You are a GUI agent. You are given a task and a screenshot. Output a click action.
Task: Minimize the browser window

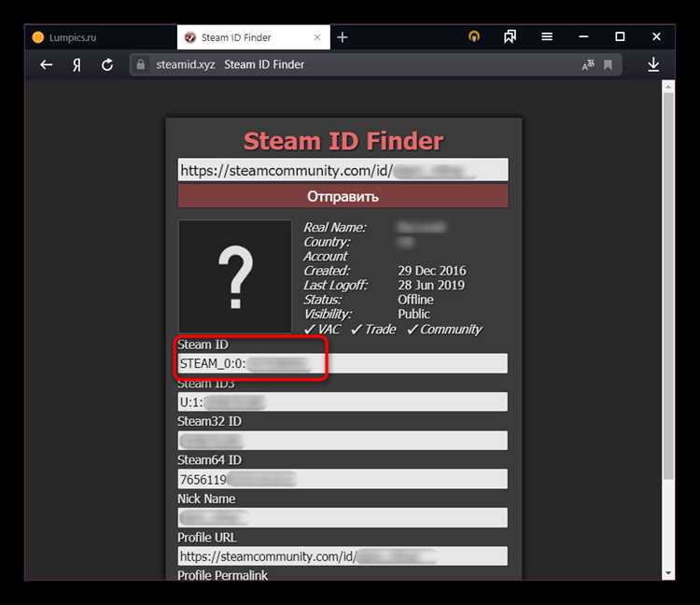tap(583, 36)
